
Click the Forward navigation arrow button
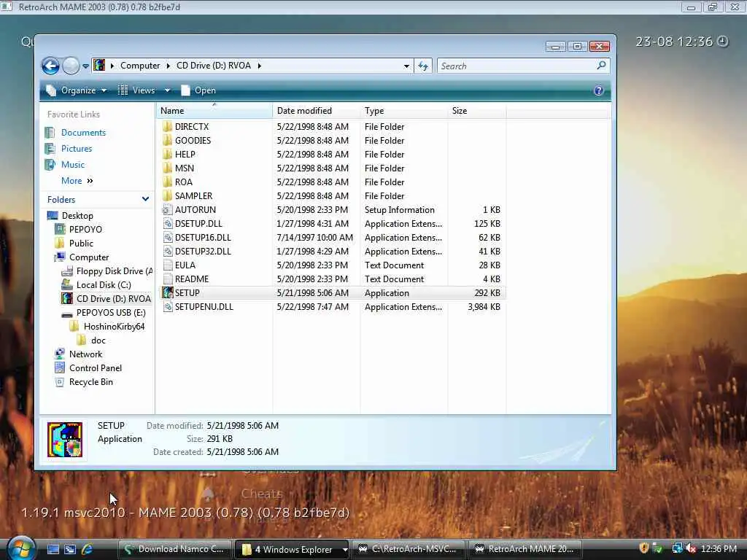[71, 66]
